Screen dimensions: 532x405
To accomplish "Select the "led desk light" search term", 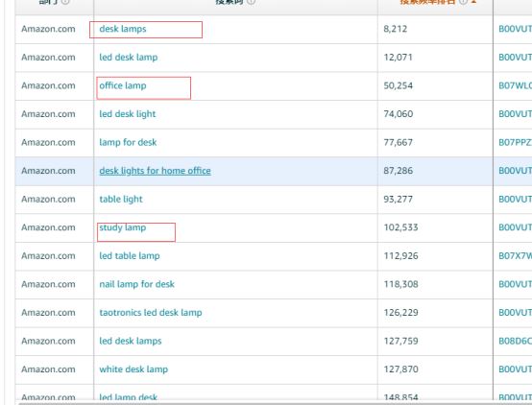I will click(127, 114).
